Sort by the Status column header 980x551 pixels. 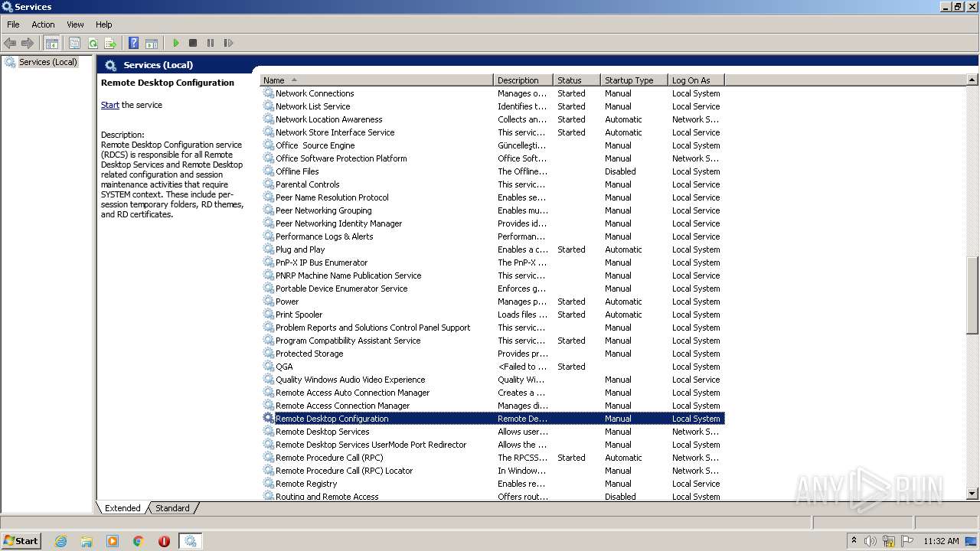(x=577, y=80)
